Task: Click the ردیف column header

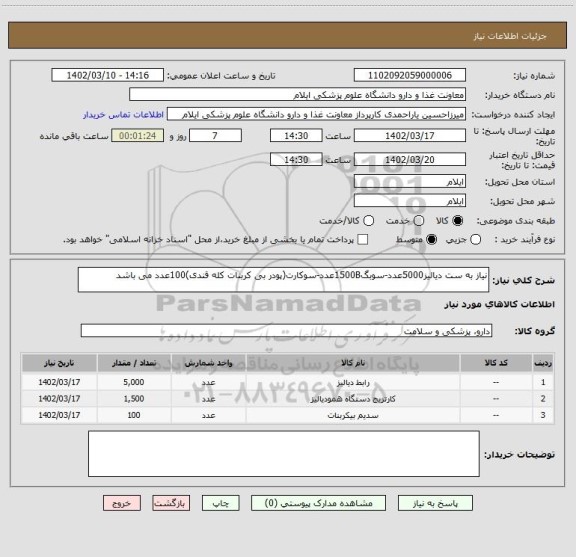Action: (x=543, y=363)
